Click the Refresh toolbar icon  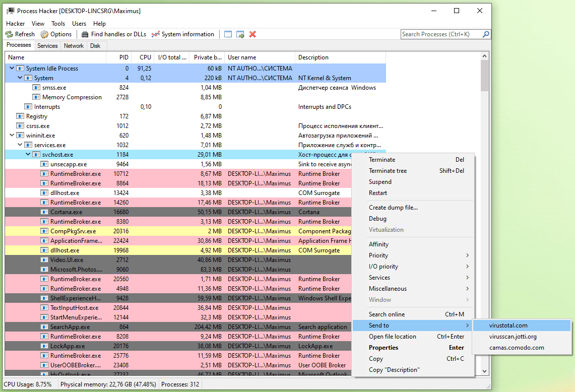pyautogui.click(x=9, y=34)
